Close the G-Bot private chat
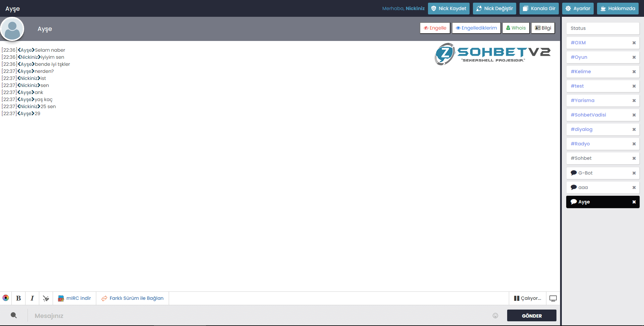The height and width of the screenshot is (326, 644). [634, 173]
